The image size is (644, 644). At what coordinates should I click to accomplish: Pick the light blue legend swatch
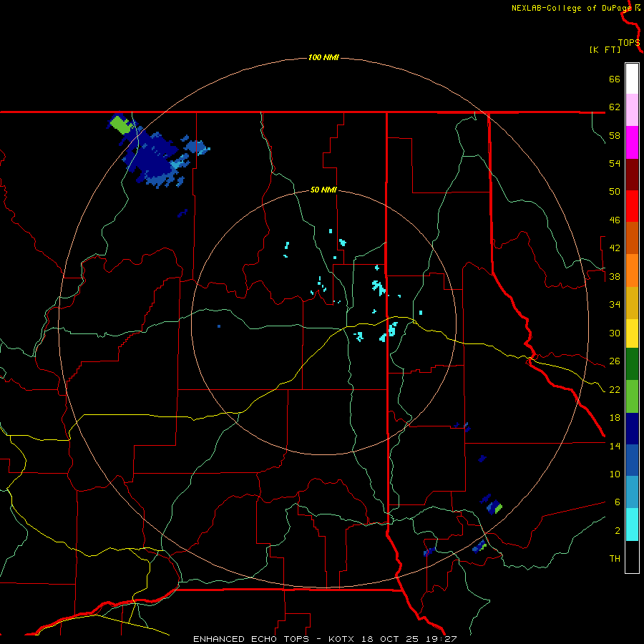[632, 492]
